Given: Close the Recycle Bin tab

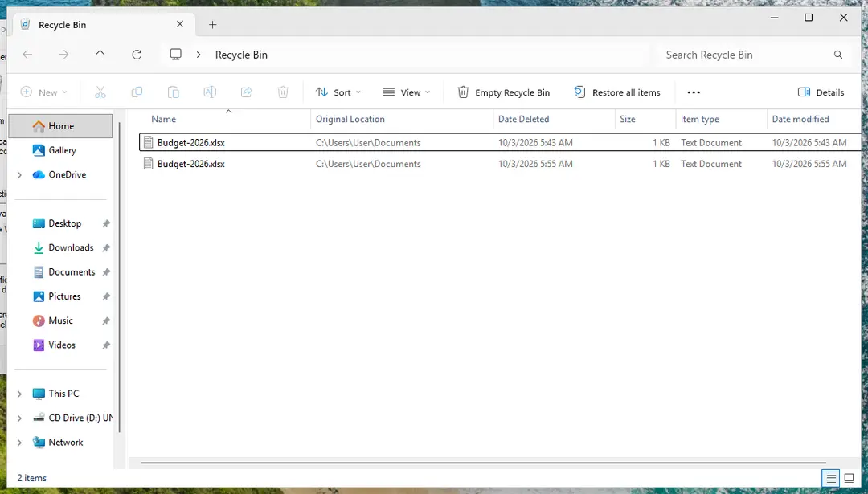Looking at the screenshot, I should coord(180,24).
